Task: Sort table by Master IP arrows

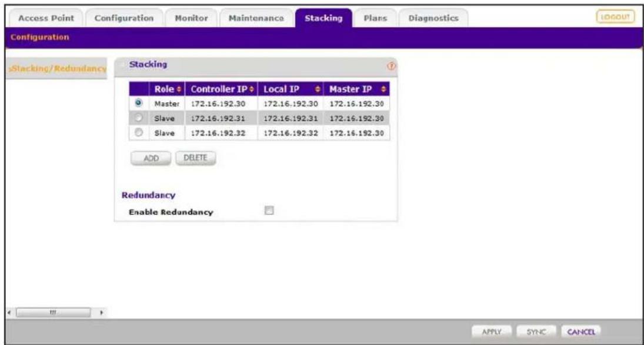Action: [x=383, y=89]
